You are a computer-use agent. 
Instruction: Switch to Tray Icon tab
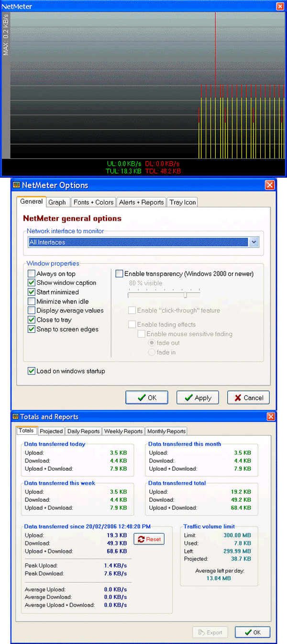[183, 202]
